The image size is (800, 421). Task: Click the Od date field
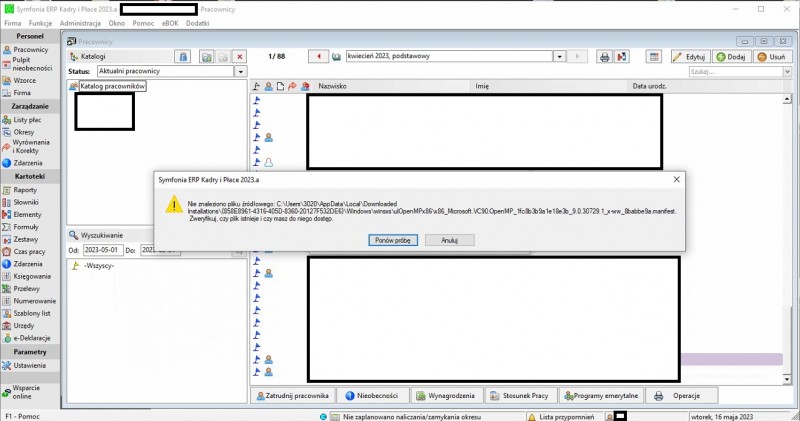coord(103,250)
